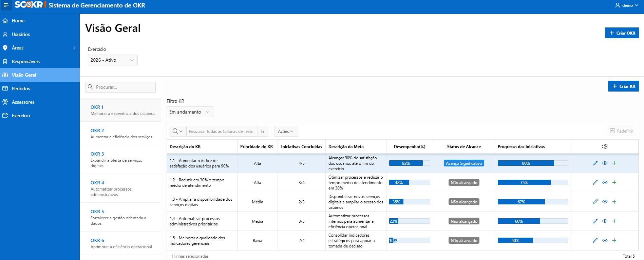The image size is (644, 260).
Task: Open the Exercício 2026 - Ativo dropdown
Action: click(113, 60)
